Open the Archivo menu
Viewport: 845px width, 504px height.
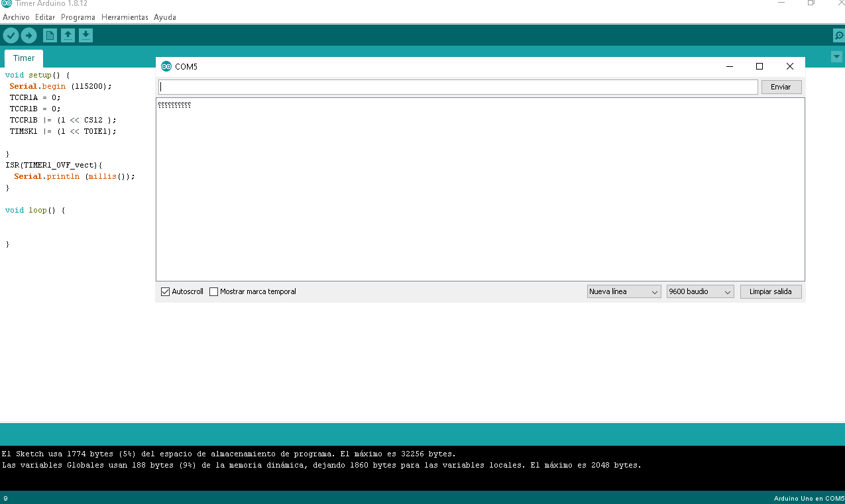17,17
